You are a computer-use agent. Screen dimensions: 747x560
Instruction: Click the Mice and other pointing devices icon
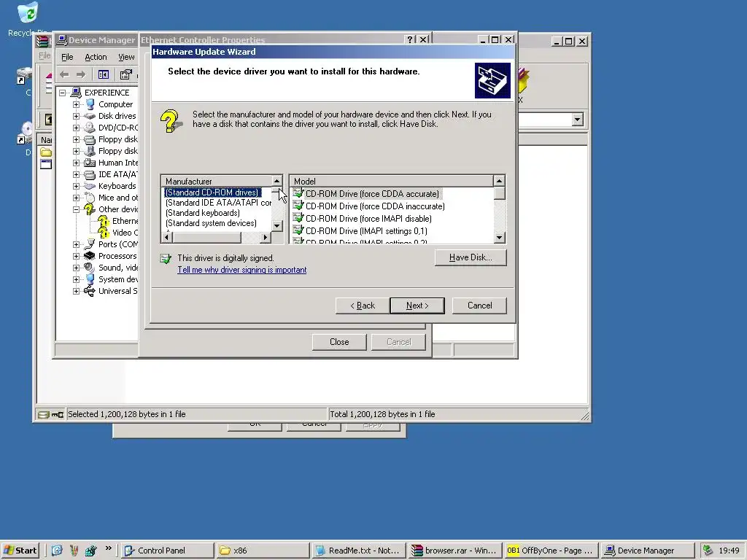click(90, 198)
